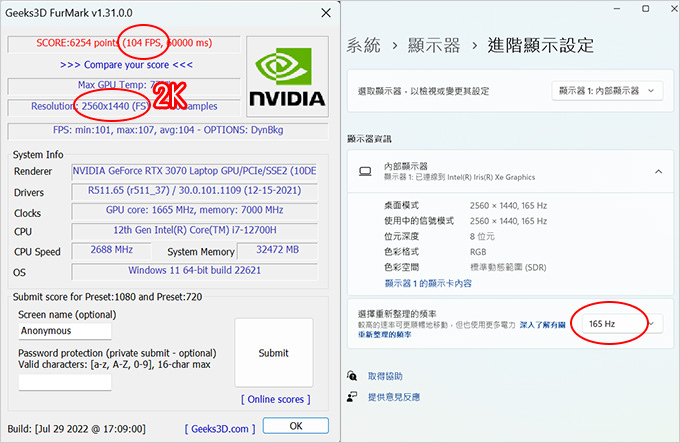680x443 pixels.
Task: Click the 位元深度 value 8 位元
Action: (x=482, y=236)
